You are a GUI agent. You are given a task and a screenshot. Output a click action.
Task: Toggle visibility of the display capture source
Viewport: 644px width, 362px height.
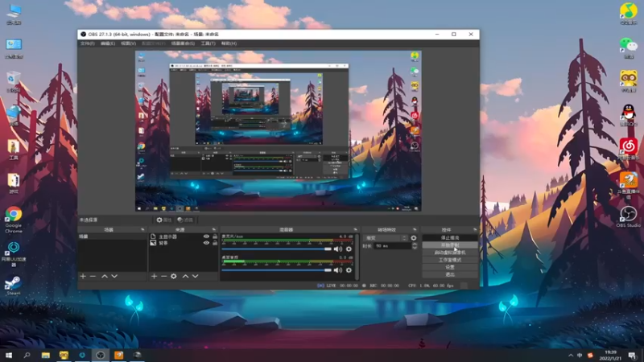pyautogui.click(x=206, y=237)
